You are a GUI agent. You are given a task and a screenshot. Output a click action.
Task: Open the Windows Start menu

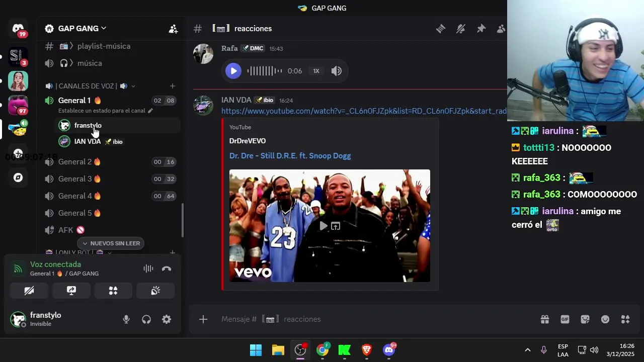pos(256,350)
